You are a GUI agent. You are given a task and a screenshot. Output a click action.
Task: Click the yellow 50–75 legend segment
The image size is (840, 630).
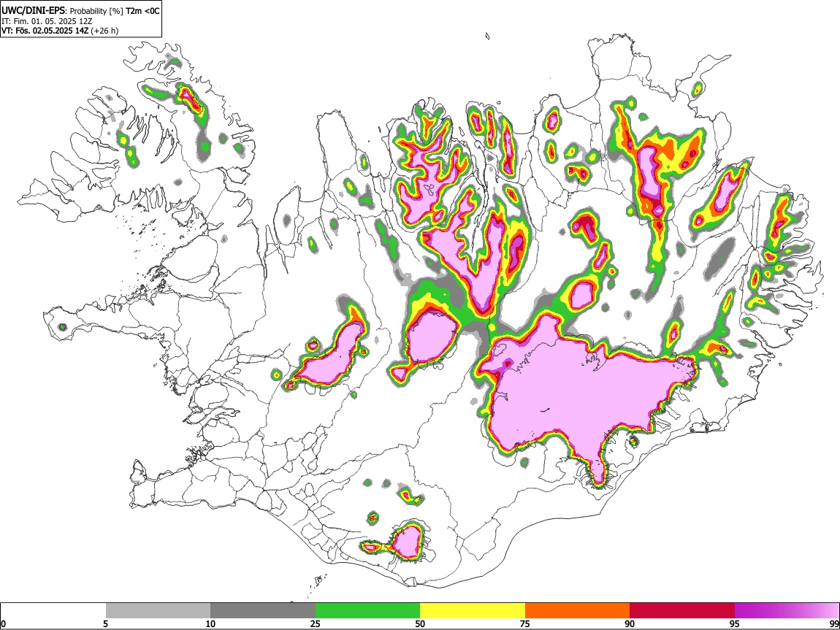point(473,611)
